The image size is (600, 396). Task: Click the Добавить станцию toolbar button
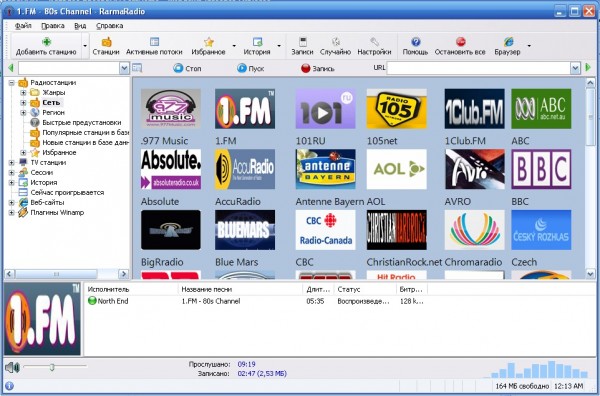(x=46, y=46)
